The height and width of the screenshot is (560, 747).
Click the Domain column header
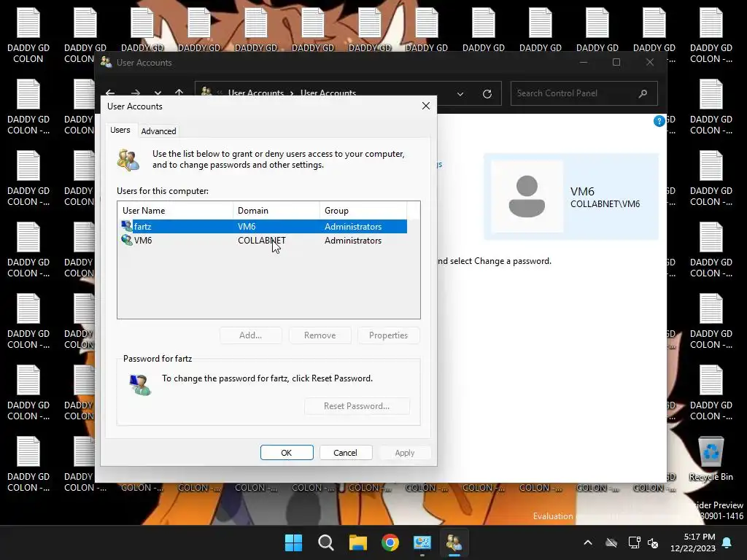tap(276, 211)
